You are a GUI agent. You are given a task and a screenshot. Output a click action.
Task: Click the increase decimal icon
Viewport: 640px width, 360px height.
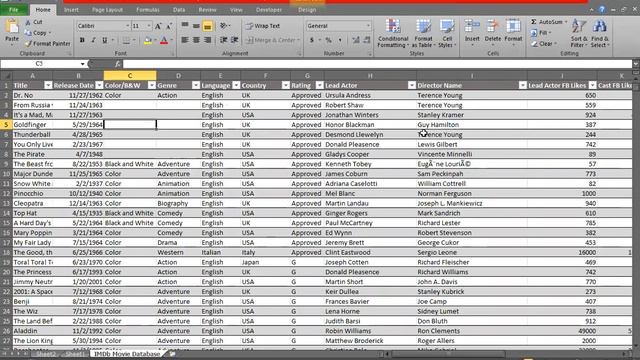click(x=356, y=40)
